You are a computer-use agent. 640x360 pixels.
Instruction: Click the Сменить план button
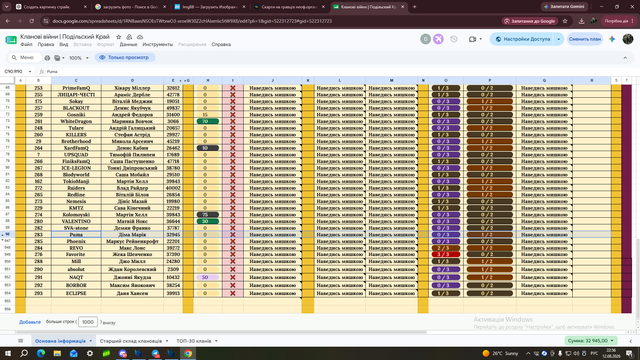pos(585,39)
